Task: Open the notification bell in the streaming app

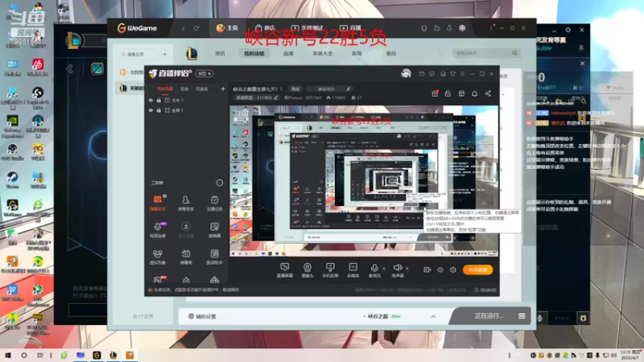Action: point(474,93)
